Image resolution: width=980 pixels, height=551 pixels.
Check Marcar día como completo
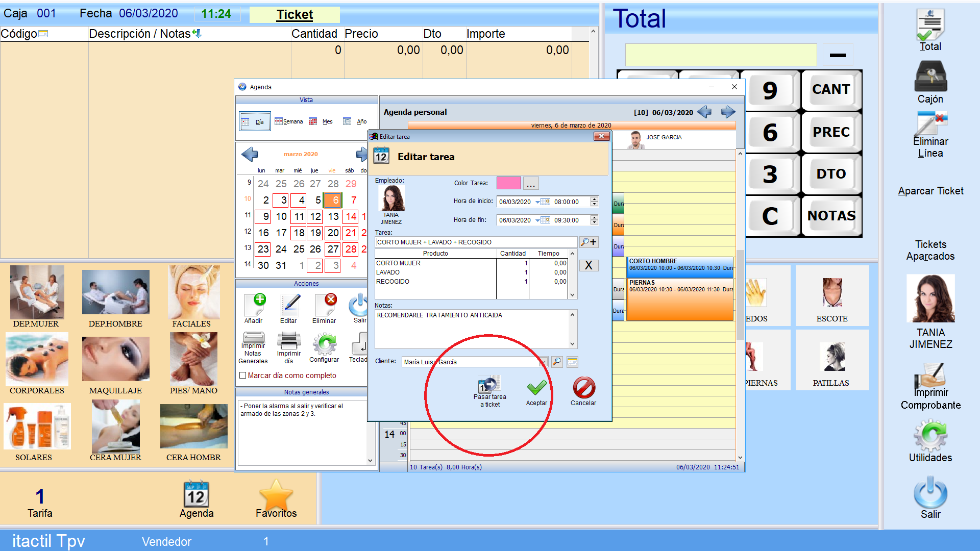point(243,375)
